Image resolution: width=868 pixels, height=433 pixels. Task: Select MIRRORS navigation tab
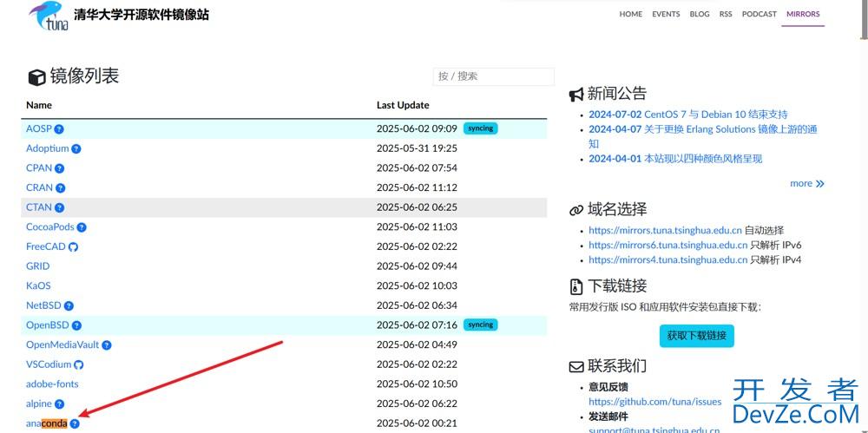click(803, 14)
